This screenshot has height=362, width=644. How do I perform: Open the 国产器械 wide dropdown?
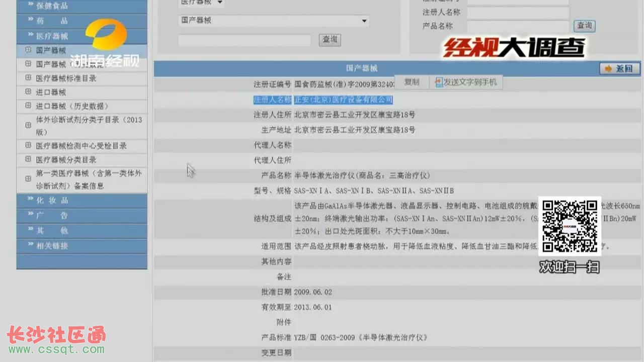click(x=274, y=21)
